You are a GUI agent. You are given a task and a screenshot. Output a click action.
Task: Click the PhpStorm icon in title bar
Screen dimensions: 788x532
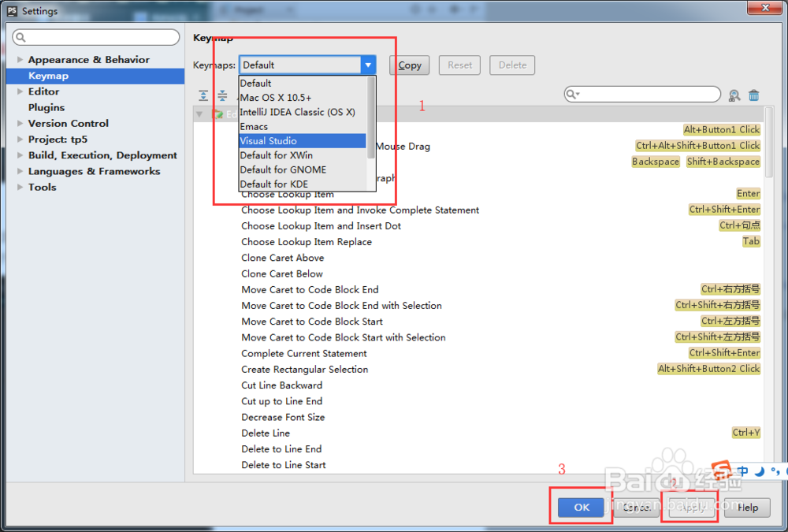pyautogui.click(x=12, y=10)
